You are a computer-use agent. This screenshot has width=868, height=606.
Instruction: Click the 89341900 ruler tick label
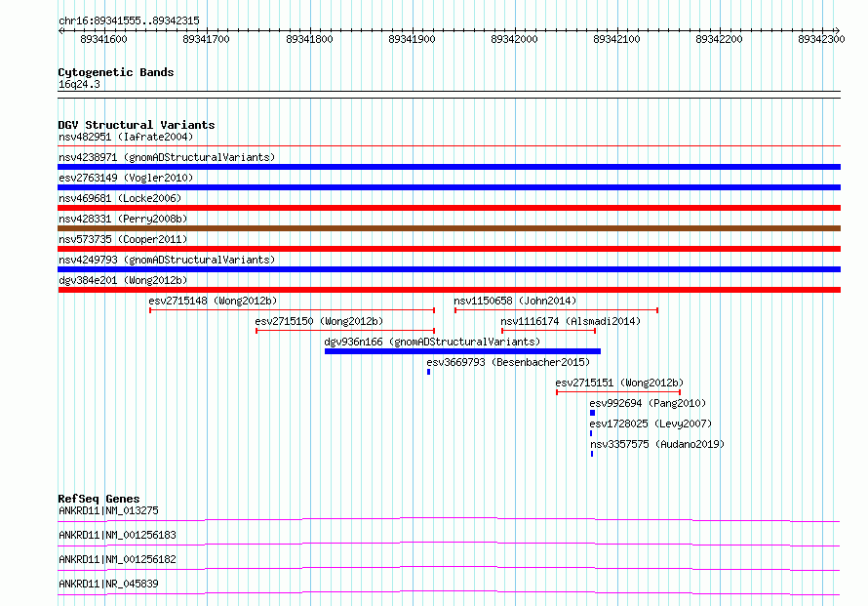[x=412, y=39]
